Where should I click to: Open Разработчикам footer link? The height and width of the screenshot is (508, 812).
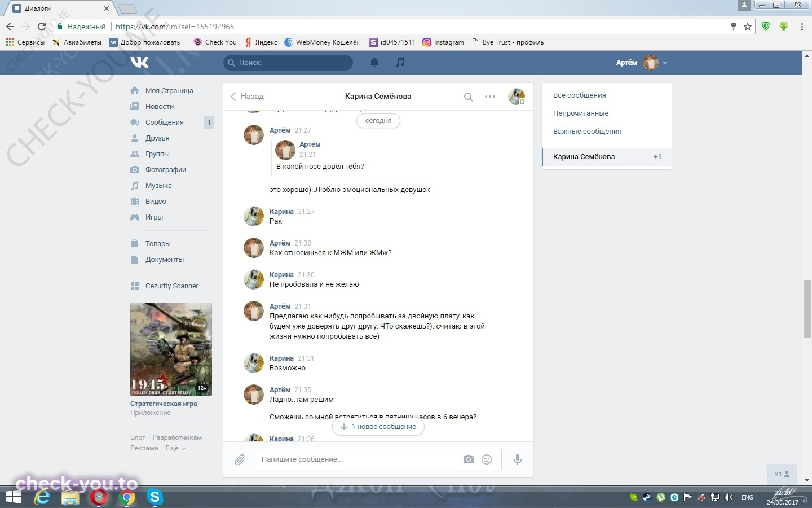point(177,437)
